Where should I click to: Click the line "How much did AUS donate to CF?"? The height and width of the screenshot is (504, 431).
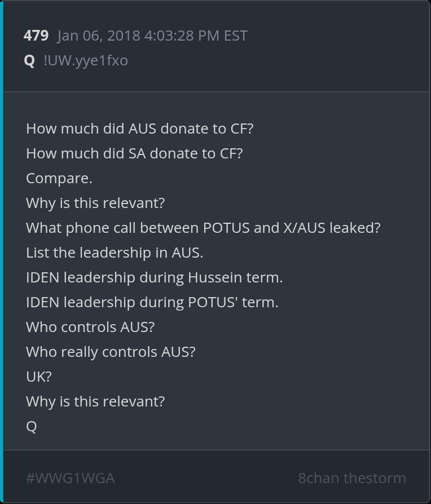pyautogui.click(x=139, y=129)
